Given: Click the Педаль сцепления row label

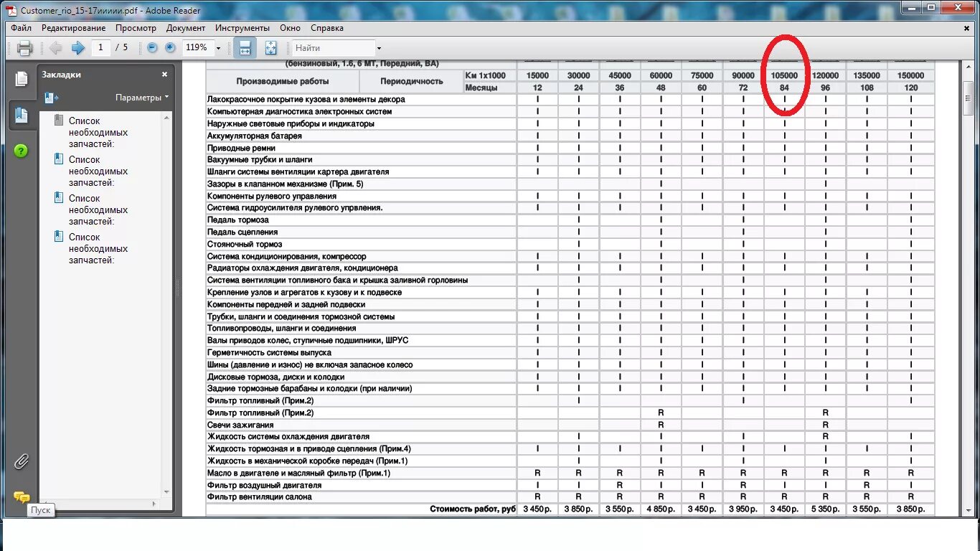Looking at the screenshot, I should (x=242, y=232).
